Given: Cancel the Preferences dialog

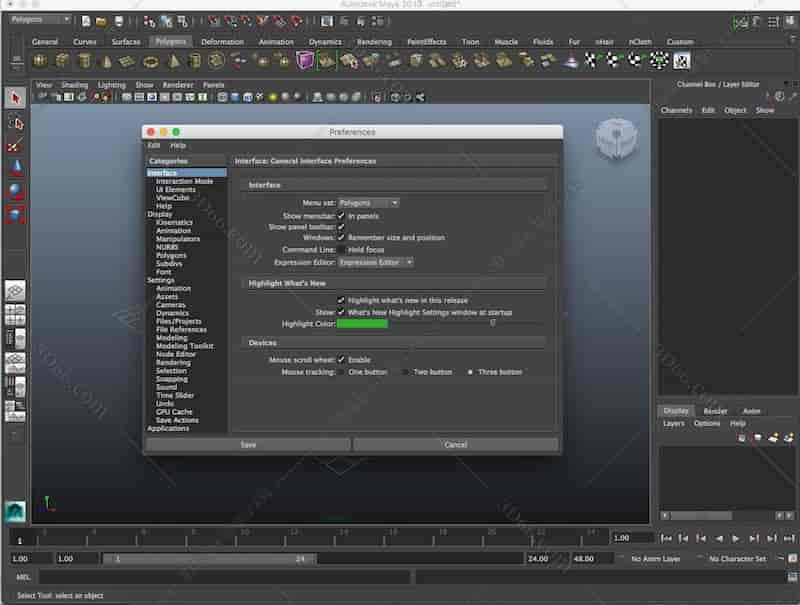Looking at the screenshot, I should (457, 443).
